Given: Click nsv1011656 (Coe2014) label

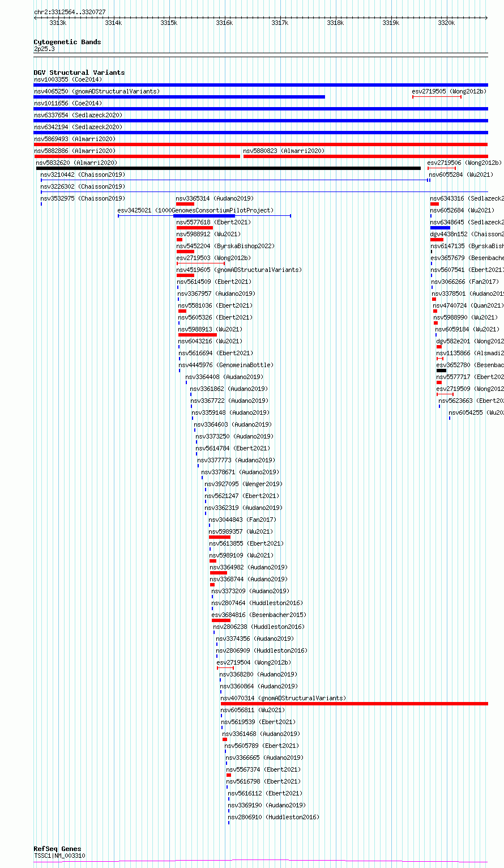Looking at the screenshot, I should pos(68,103).
